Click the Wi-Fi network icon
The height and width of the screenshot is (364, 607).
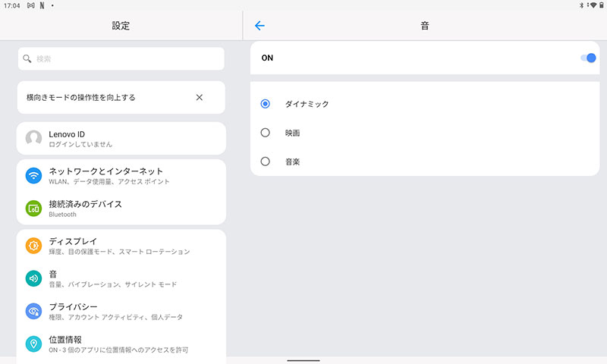(x=33, y=176)
